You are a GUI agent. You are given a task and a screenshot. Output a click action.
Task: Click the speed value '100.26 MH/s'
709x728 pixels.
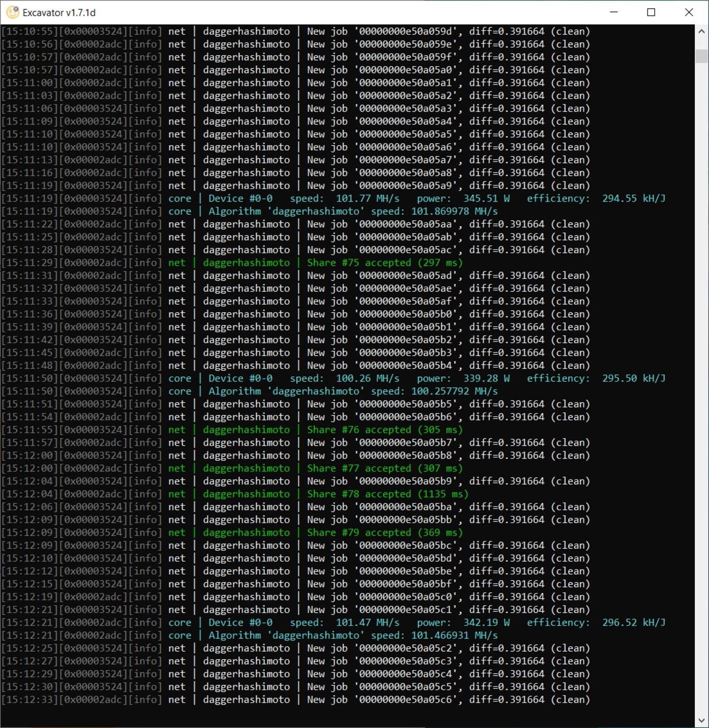368,378
